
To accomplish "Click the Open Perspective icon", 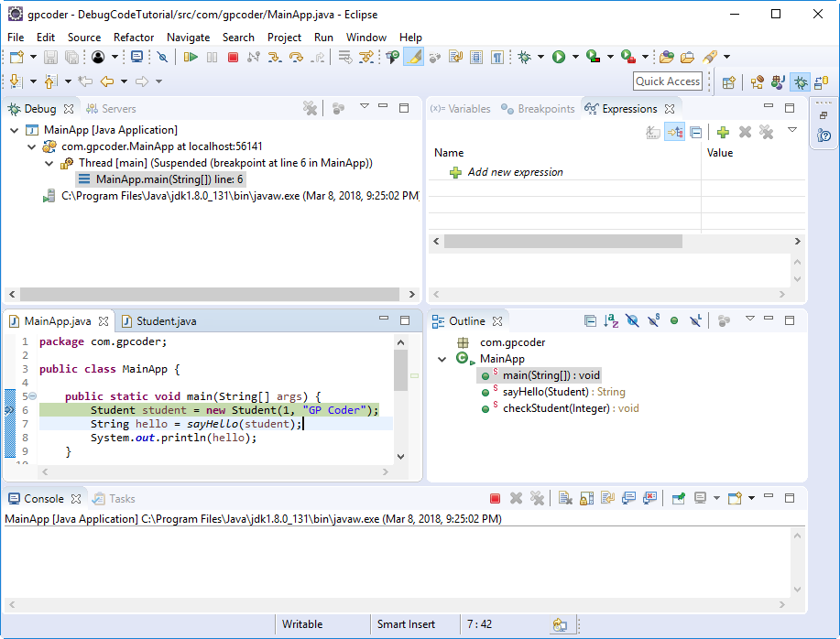I will pos(728,82).
